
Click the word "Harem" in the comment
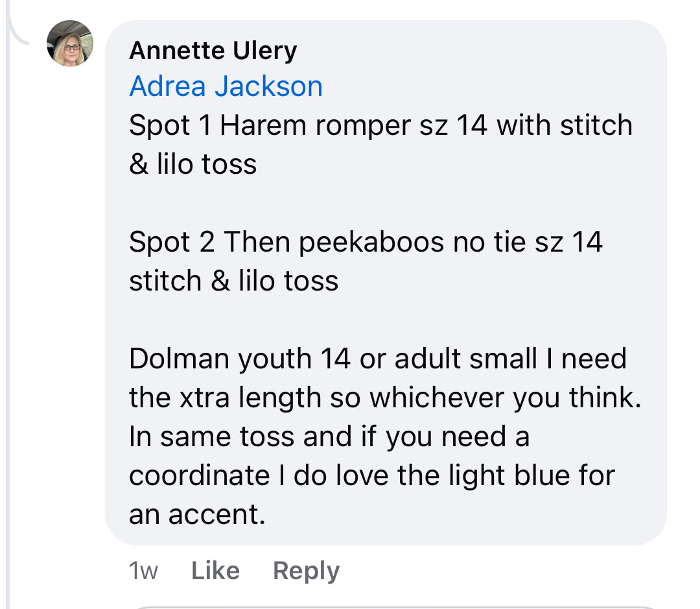pyautogui.click(x=262, y=125)
